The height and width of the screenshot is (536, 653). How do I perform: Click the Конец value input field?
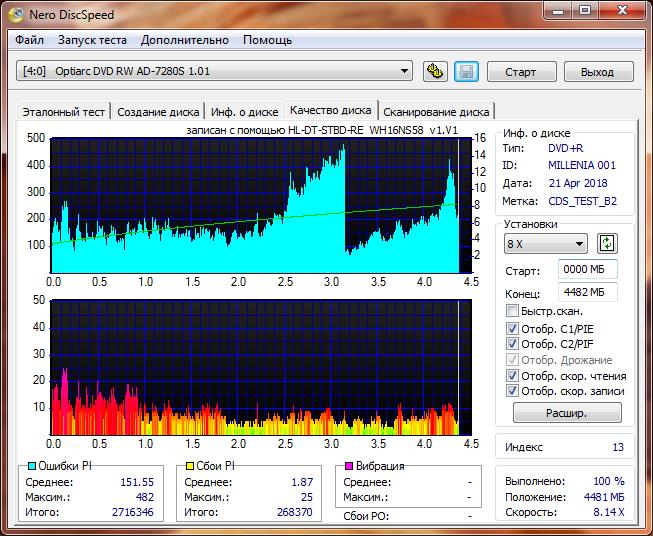pyautogui.click(x=587, y=292)
